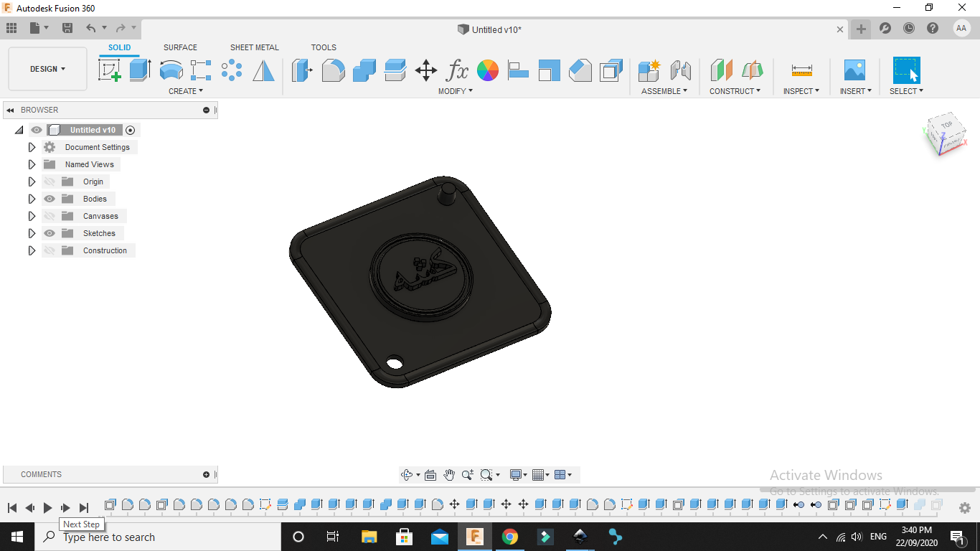This screenshot has height=551, width=980.
Task: Create an Offset Plane
Action: (x=721, y=70)
